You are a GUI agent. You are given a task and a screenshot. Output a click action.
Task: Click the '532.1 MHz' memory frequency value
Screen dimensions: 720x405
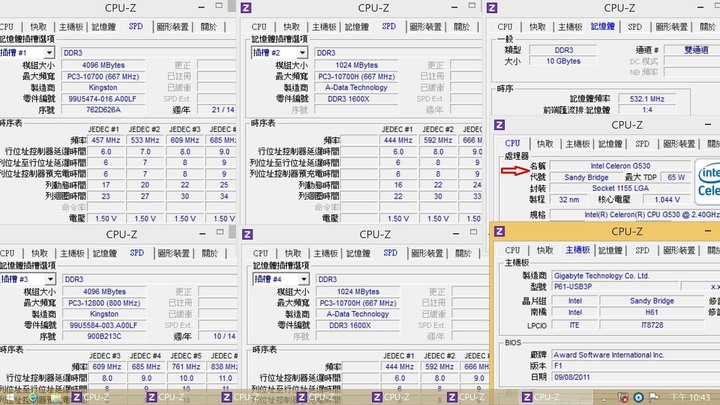coord(647,99)
